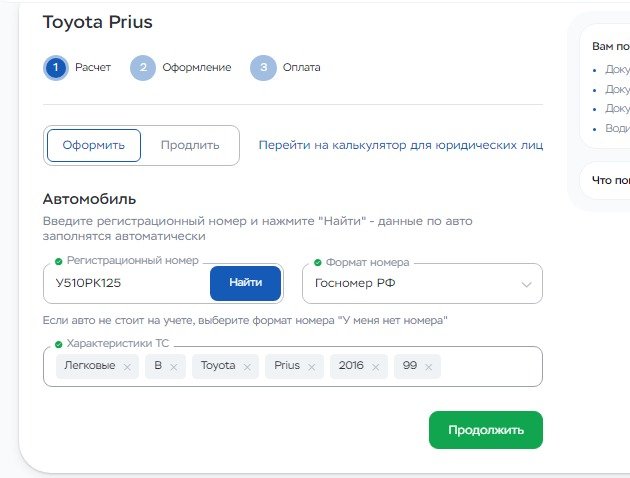Select the Оформить toggle option
Screen dimensions: 630x478
(94, 145)
